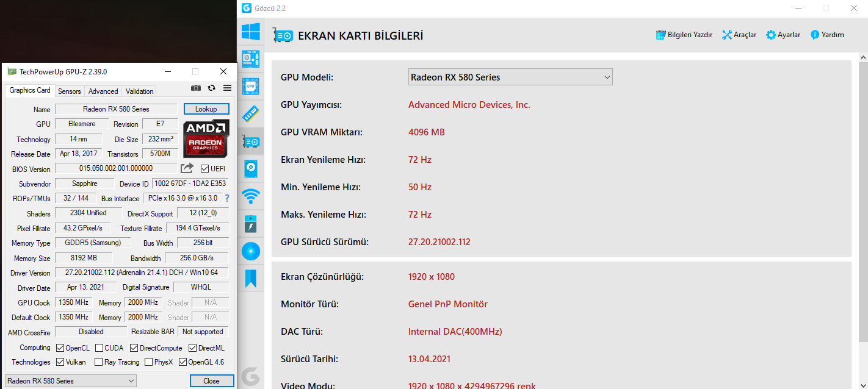This screenshot has height=389, width=868.
Task: Open the GPU Modeli dropdown in Gözcü
Action: click(x=510, y=77)
